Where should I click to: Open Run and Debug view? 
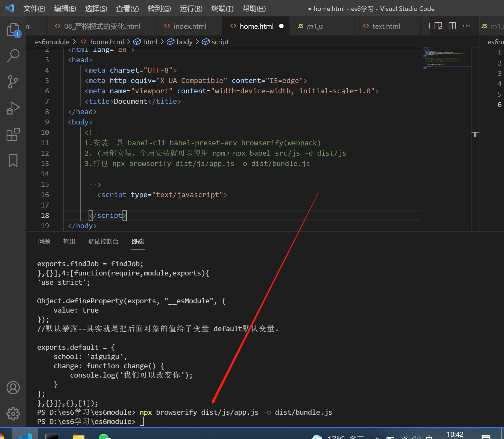pyautogui.click(x=13, y=108)
